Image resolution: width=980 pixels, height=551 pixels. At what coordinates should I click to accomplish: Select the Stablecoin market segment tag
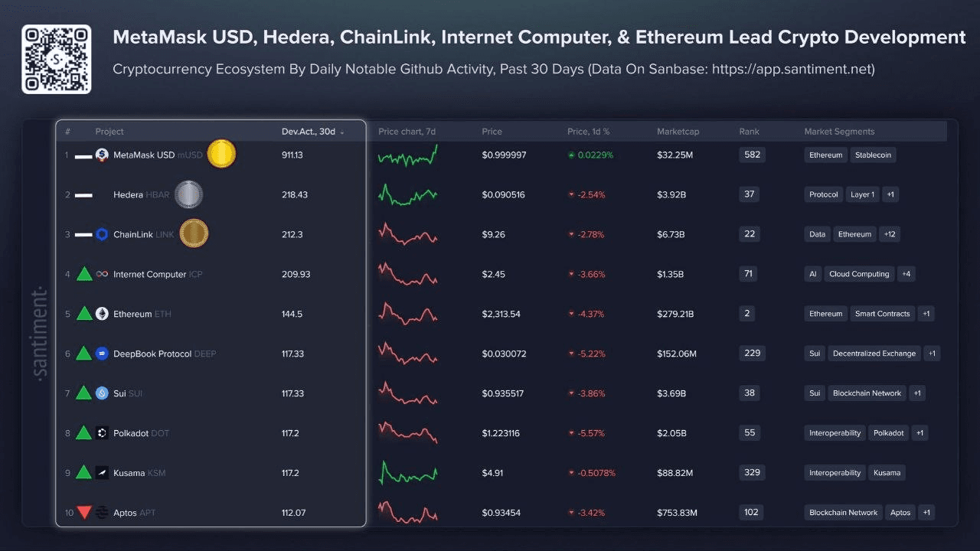tap(873, 155)
